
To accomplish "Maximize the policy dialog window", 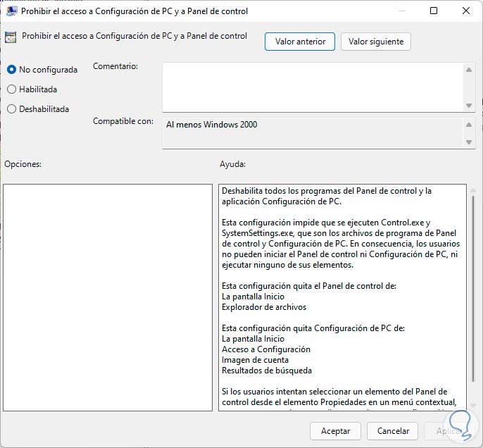I will [x=434, y=11].
